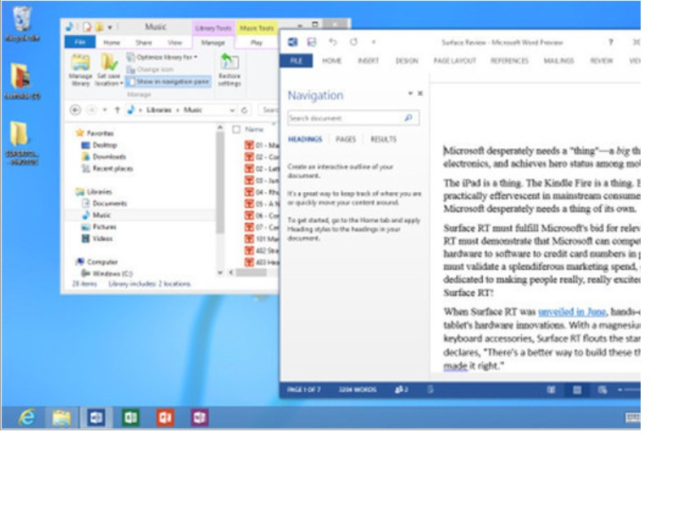Open Downloads in Explorer navigation pane
The width and height of the screenshot is (700, 523).
104,157
